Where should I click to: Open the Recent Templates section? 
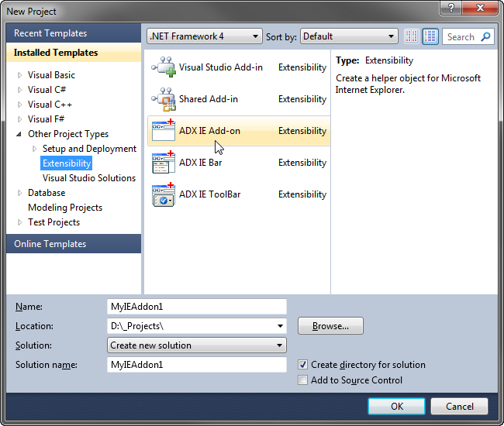tap(74, 33)
